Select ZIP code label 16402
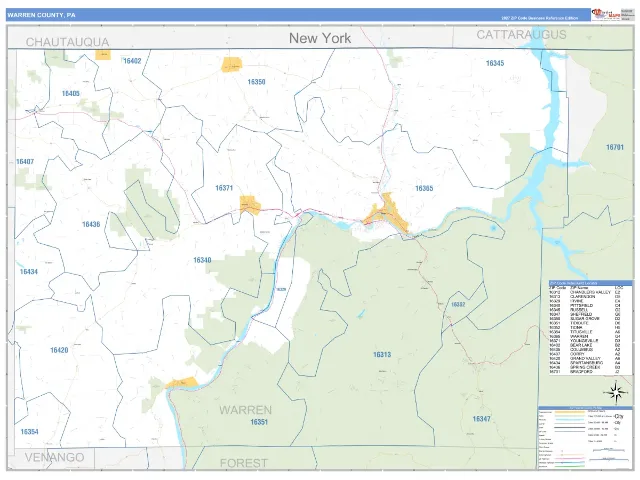The width and height of the screenshot is (640, 480). [132, 61]
